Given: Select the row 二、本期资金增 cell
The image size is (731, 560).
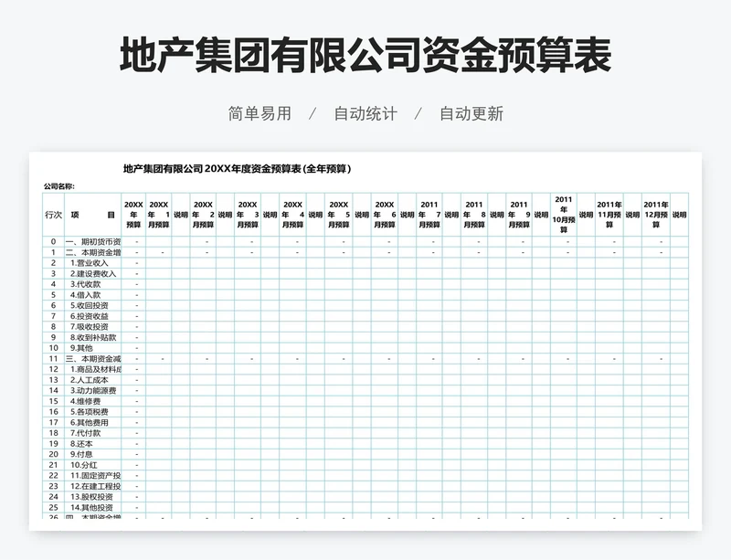Looking at the screenshot, I should [93, 252].
